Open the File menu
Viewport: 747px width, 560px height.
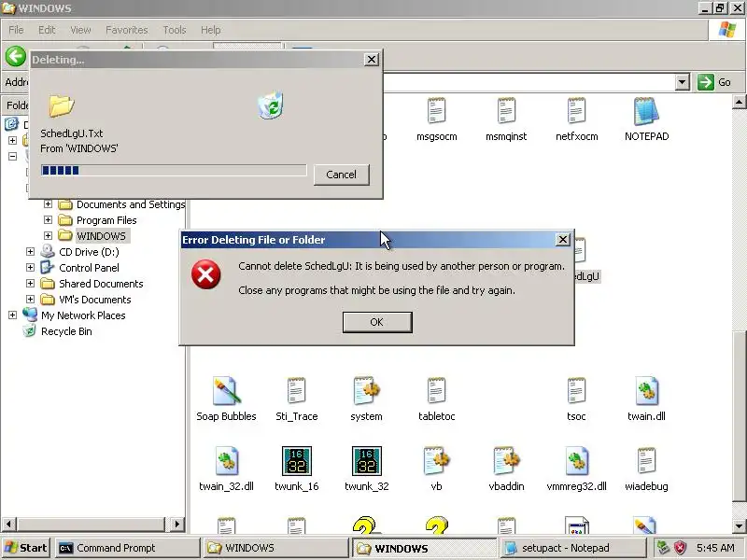click(x=16, y=30)
